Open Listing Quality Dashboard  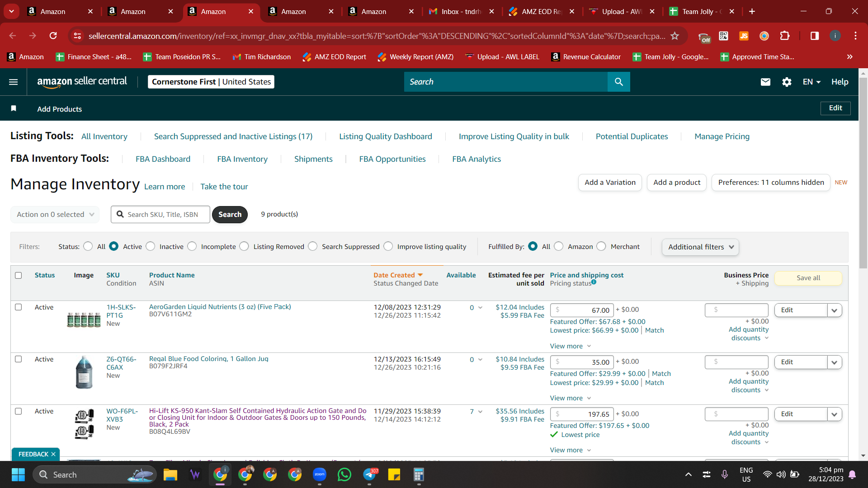click(x=386, y=136)
